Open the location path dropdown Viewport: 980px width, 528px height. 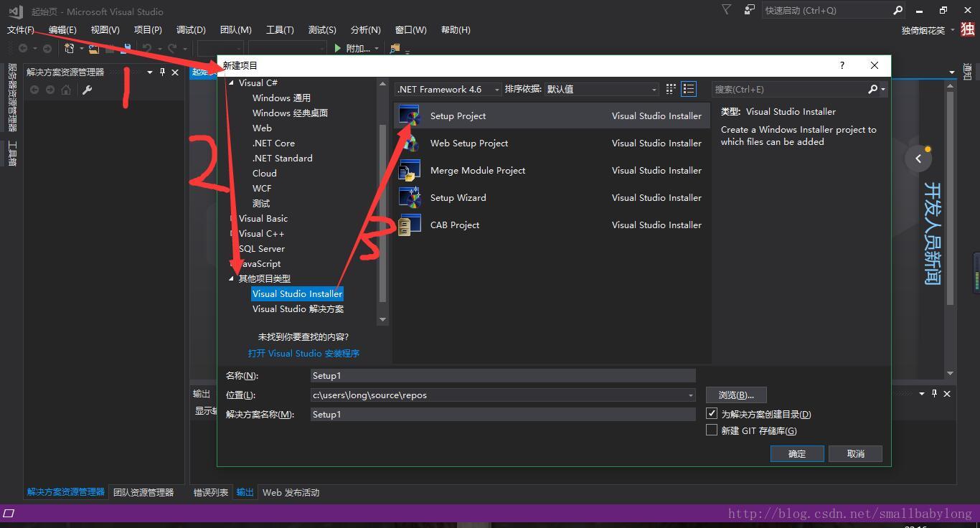691,395
